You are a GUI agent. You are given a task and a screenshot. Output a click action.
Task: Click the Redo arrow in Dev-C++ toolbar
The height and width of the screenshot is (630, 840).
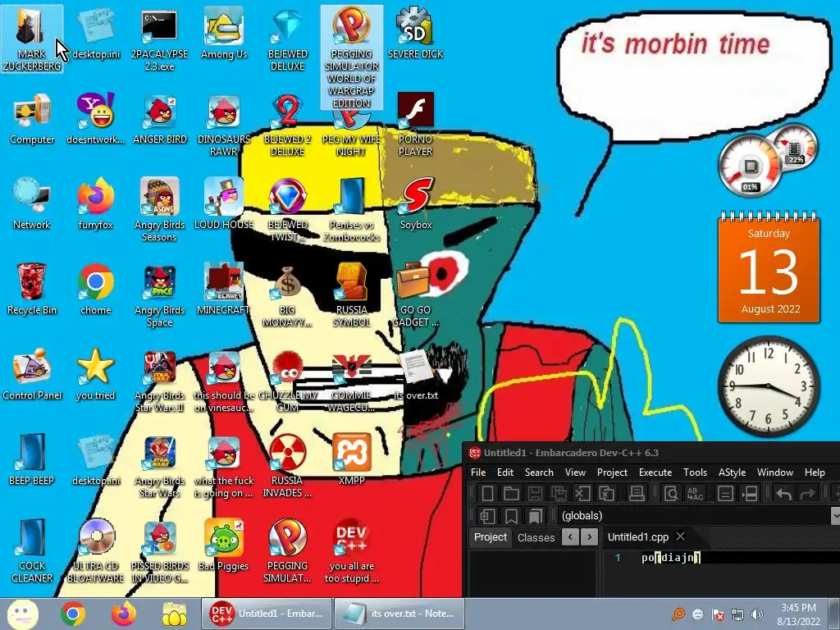click(808, 493)
